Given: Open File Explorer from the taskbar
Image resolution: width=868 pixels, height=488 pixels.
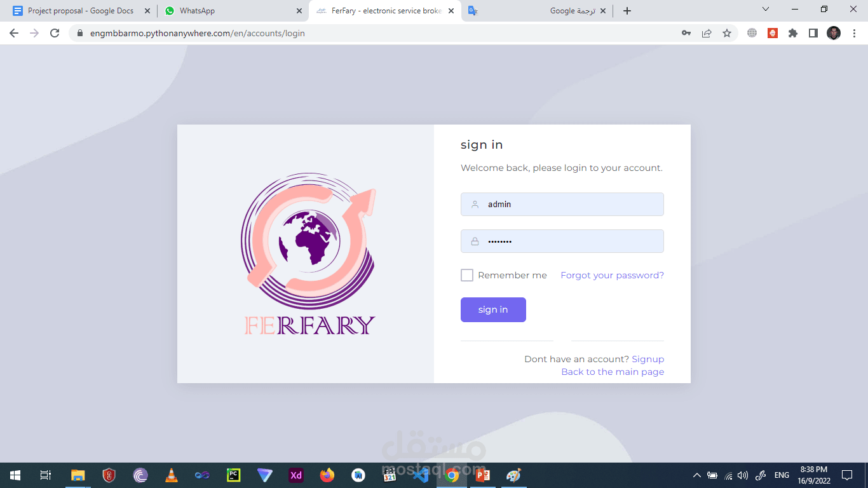Looking at the screenshot, I should click(78, 475).
